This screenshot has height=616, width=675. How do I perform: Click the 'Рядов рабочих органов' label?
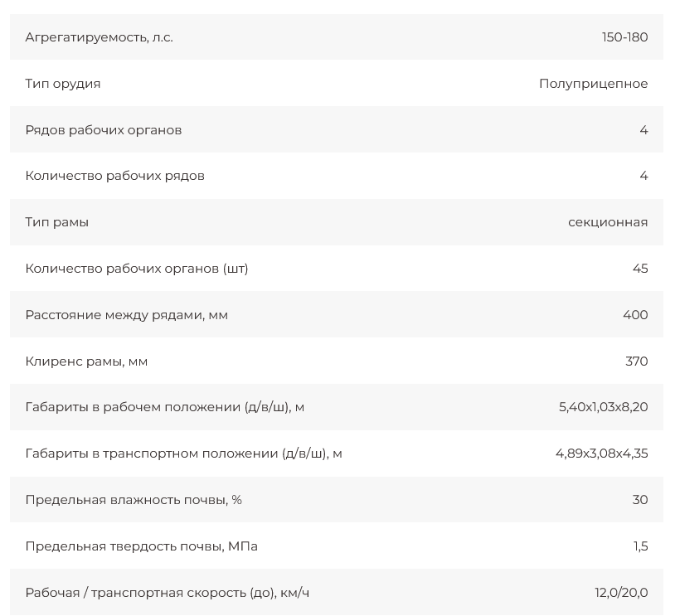pos(104,130)
